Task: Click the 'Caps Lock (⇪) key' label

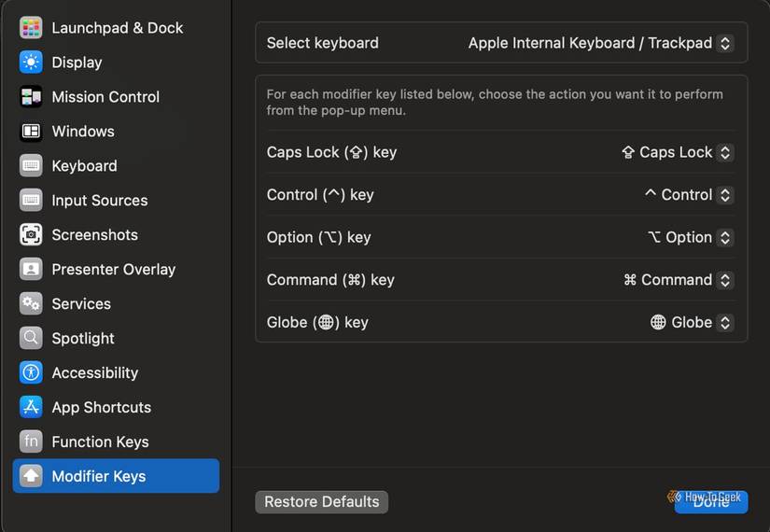Action: (331, 152)
